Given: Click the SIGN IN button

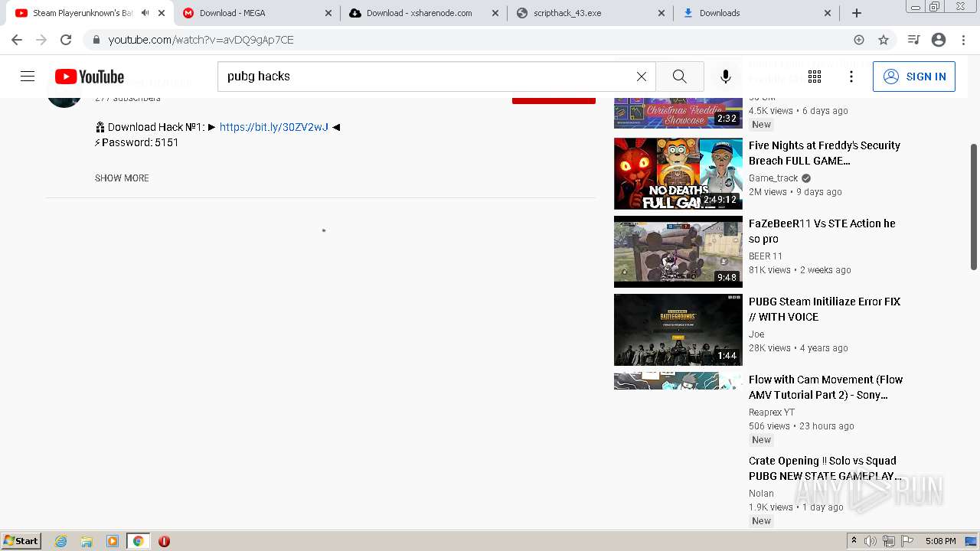Looking at the screenshot, I should coord(914,77).
